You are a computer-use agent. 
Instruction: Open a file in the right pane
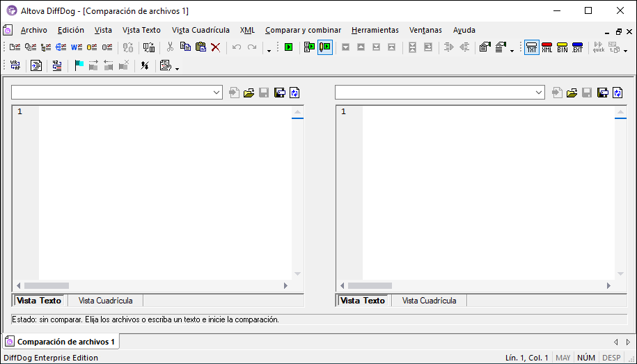click(x=572, y=93)
